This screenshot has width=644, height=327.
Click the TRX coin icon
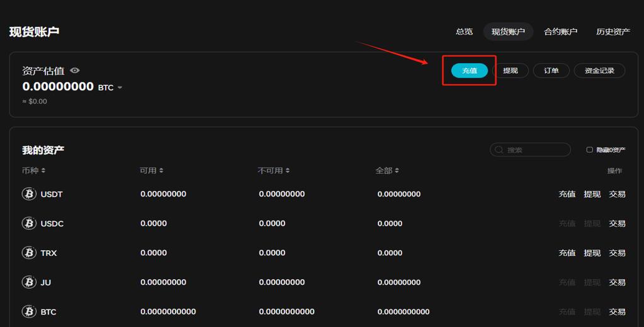point(29,253)
